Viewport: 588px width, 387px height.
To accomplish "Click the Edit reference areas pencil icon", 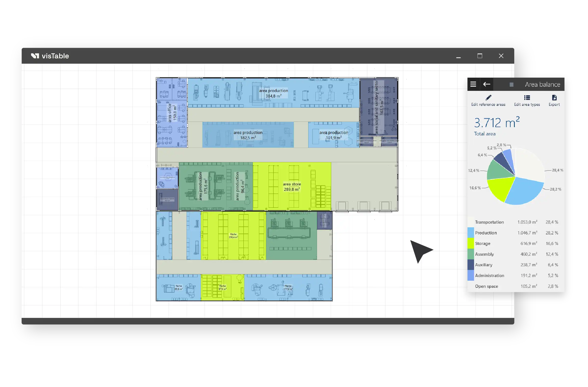I will pos(488,97).
